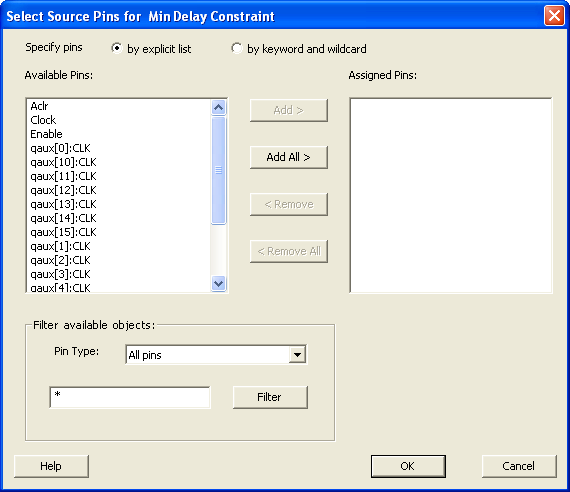This screenshot has height=492, width=570.
Task: Click the Available Pins scroll up arrow
Action: coord(218,107)
